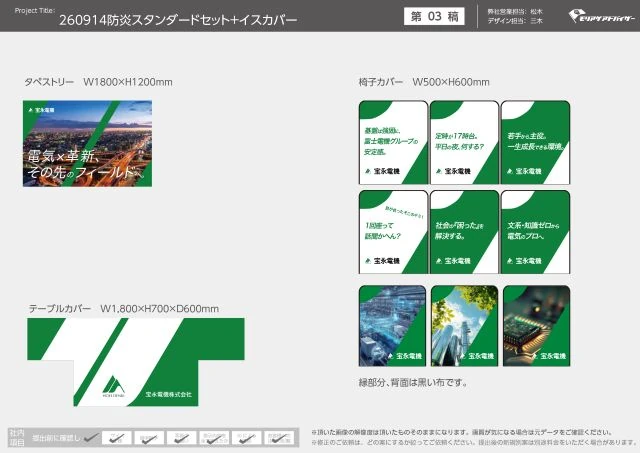
Task: Select the tapestry slogan 電気×革新、その先のフィールドへ
Action: pos(86,164)
